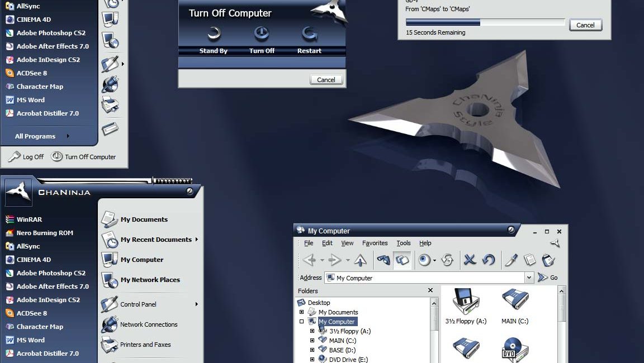Expand the BASE (D:) tree node
This screenshot has width=644, height=363.
tap(312, 350)
